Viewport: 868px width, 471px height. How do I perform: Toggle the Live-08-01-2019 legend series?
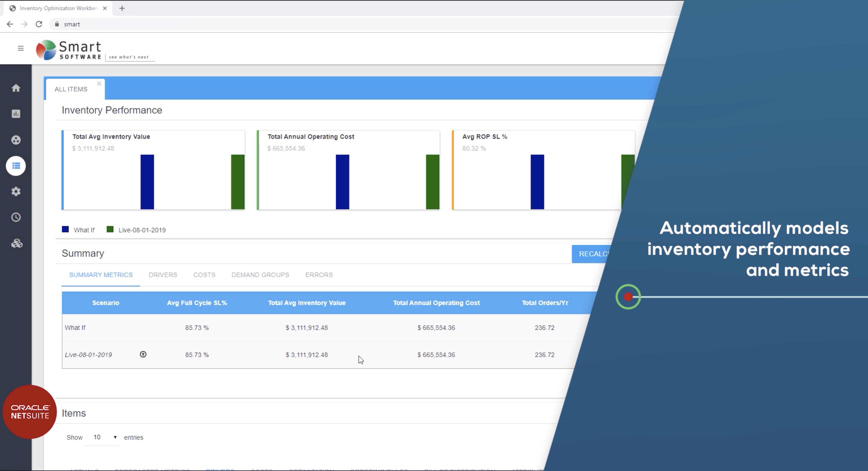136,229
